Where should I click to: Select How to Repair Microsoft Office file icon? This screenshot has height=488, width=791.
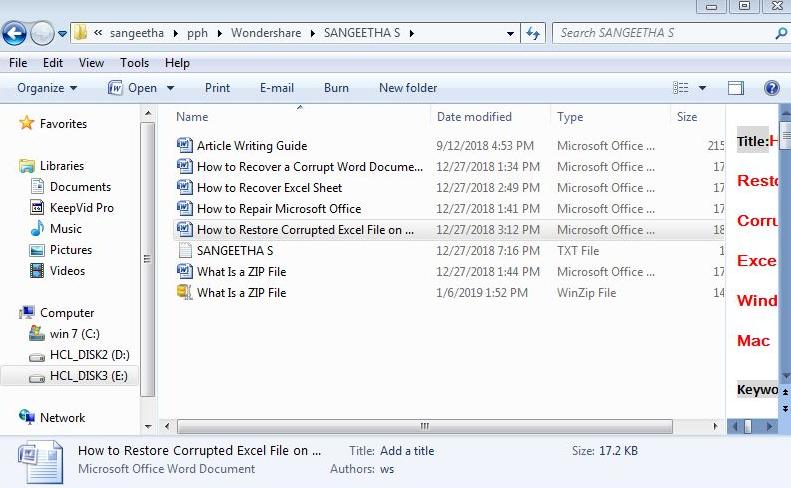coord(185,208)
